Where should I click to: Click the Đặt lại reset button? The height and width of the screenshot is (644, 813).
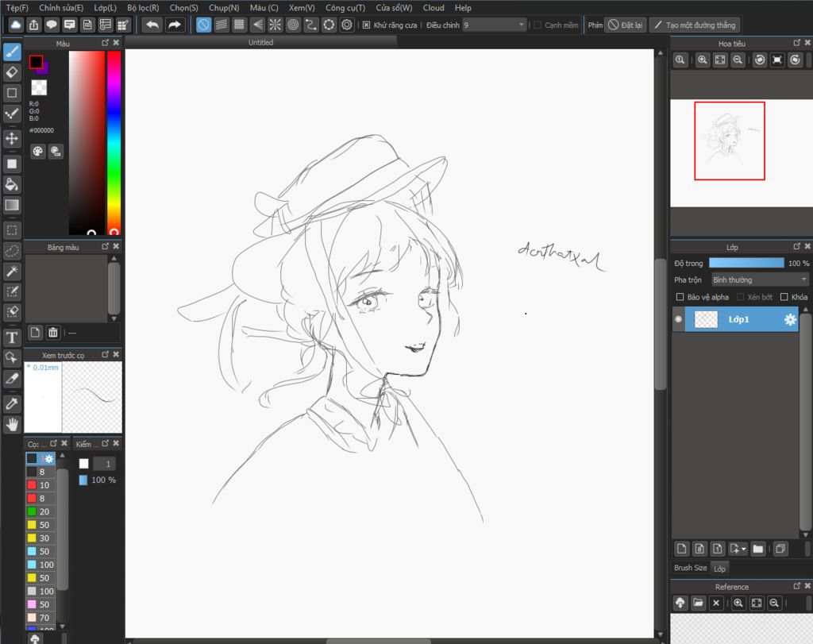tap(626, 25)
